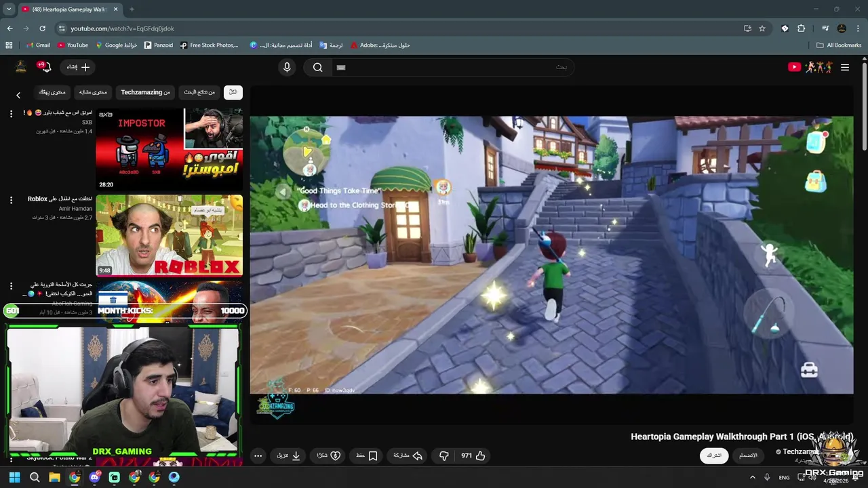
Task: Select the 'From search results' chip
Action: tap(199, 92)
